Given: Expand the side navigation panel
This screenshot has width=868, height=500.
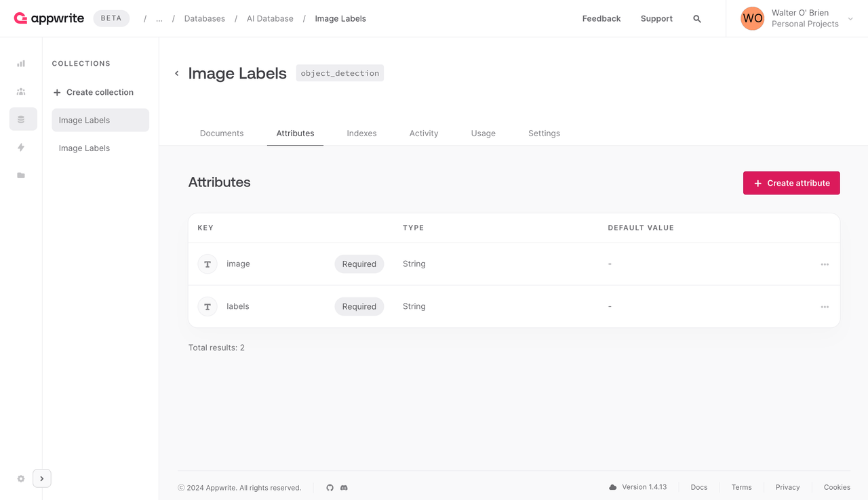Looking at the screenshot, I should pos(42,479).
